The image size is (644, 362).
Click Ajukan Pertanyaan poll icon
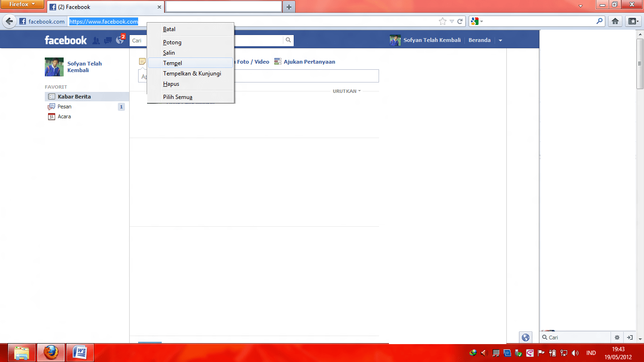pyautogui.click(x=278, y=62)
